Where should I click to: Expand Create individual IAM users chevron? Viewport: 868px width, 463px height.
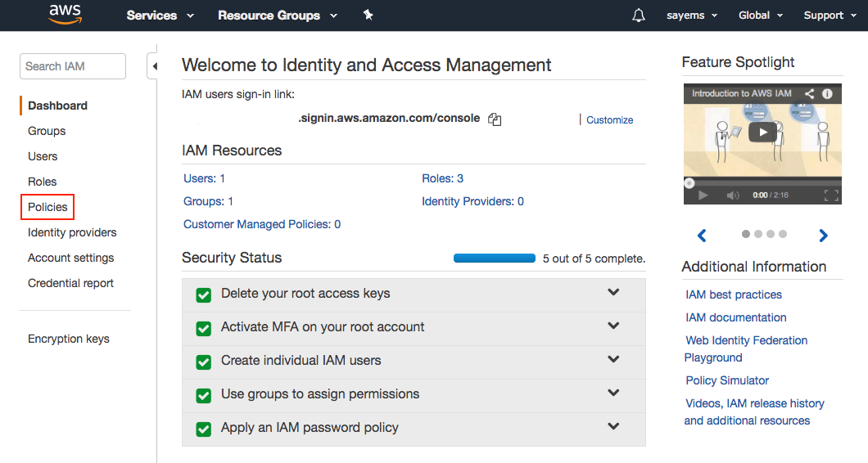(613, 359)
